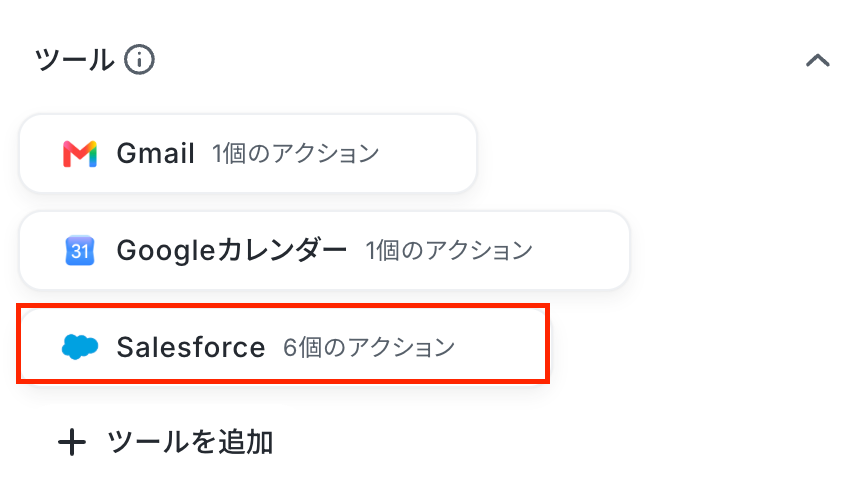Click the Gmail envelope logo icon
Image resolution: width=864 pixels, height=488 pixels.
coord(80,154)
